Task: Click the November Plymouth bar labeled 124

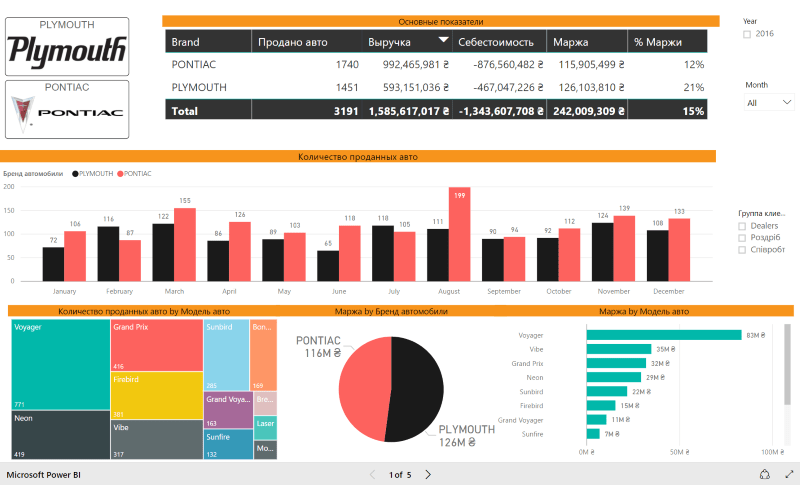Action: pyautogui.click(x=603, y=252)
